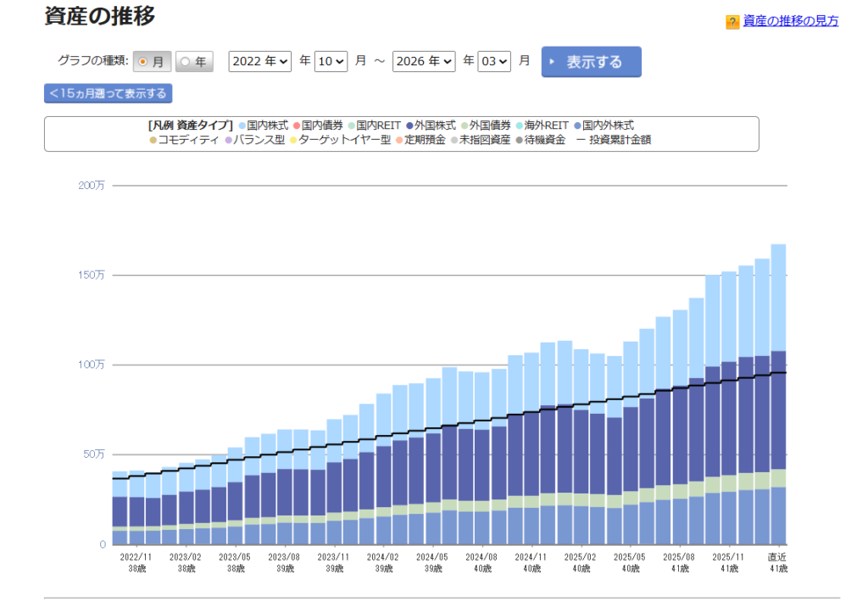Open the end year dropdown showing 2026年
This screenshot has width=868, height=602.
(x=424, y=61)
